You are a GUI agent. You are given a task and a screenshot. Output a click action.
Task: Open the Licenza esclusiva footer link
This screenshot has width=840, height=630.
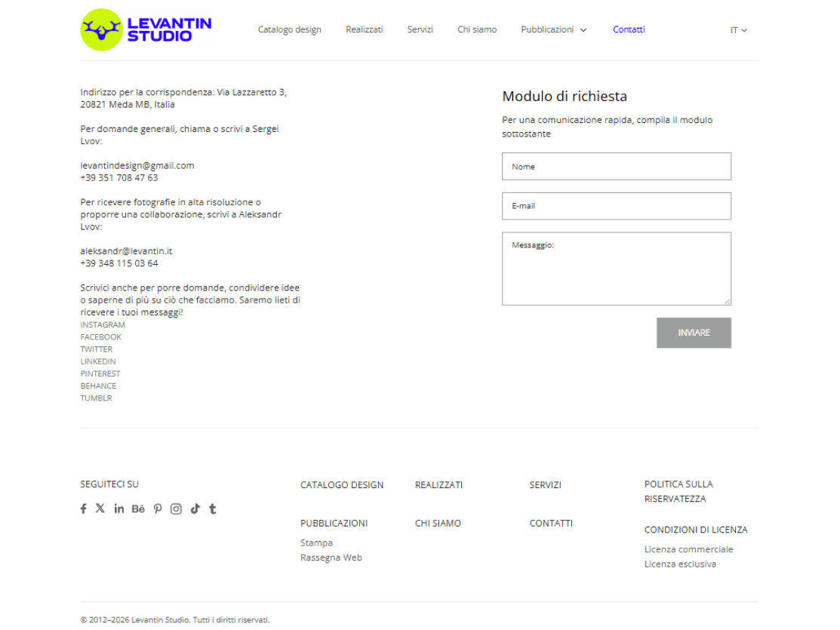click(x=680, y=564)
